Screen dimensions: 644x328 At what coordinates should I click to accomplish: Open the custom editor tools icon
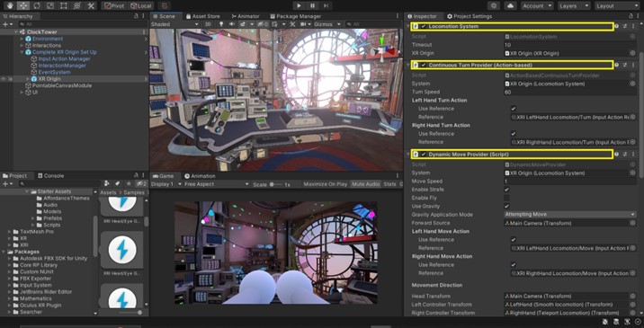[x=90, y=5]
